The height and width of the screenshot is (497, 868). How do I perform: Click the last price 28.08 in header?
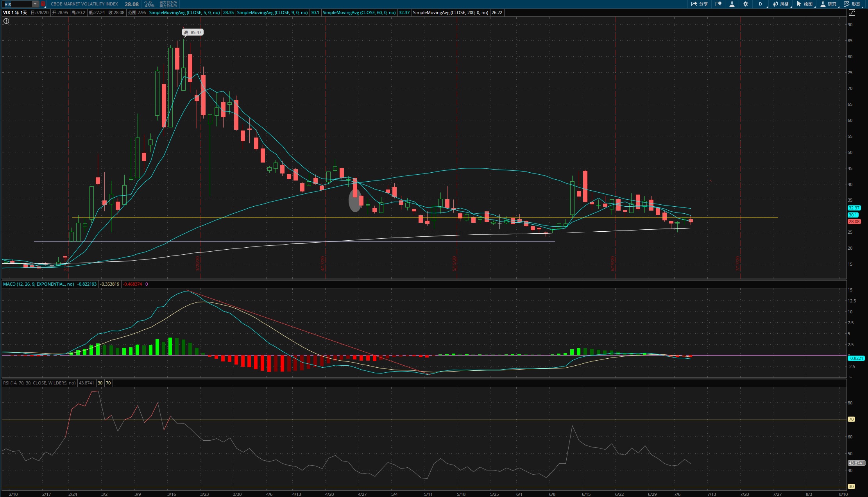click(132, 4)
